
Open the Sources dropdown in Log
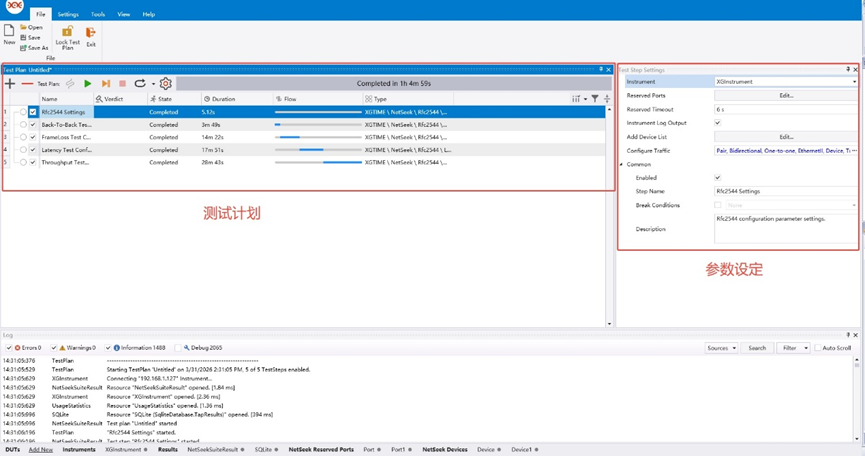point(722,348)
